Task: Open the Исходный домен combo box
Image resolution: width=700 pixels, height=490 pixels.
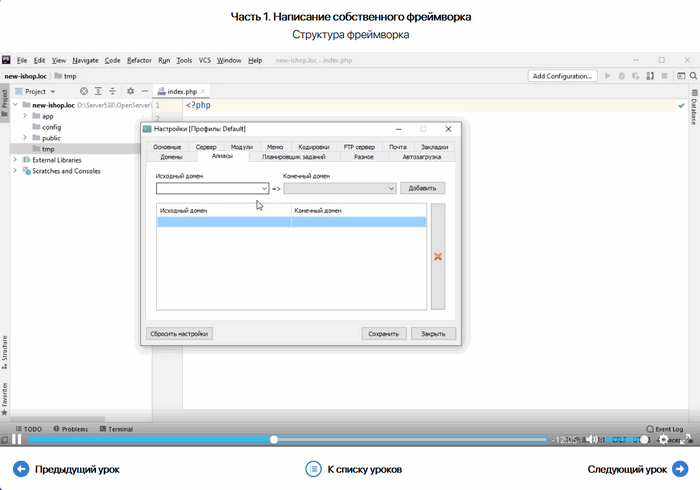Action: (x=213, y=188)
